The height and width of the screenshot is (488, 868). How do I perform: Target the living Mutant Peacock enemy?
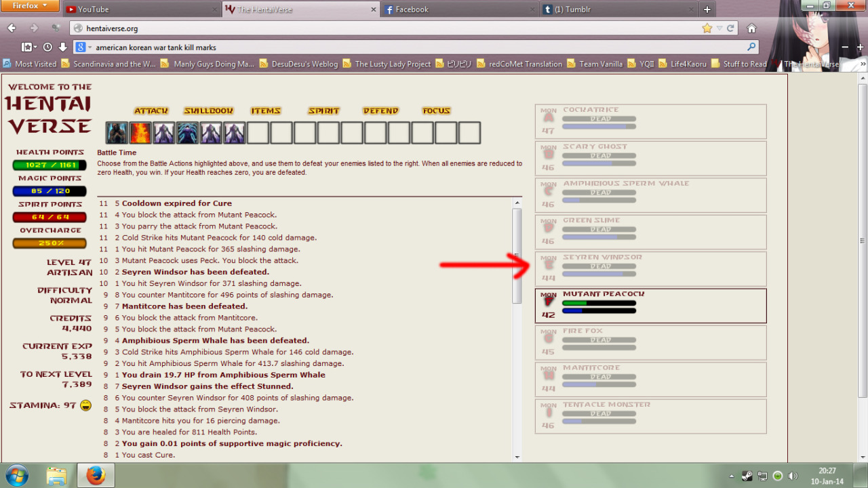tap(651, 306)
